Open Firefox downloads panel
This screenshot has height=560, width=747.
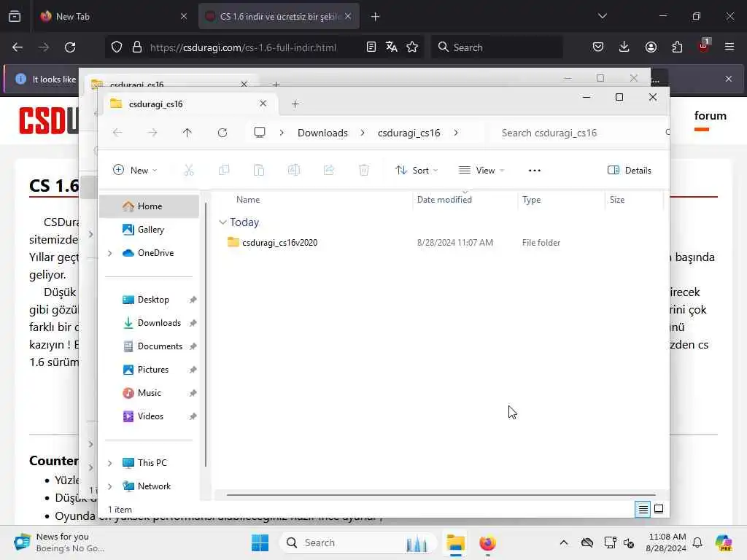click(624, 47)
